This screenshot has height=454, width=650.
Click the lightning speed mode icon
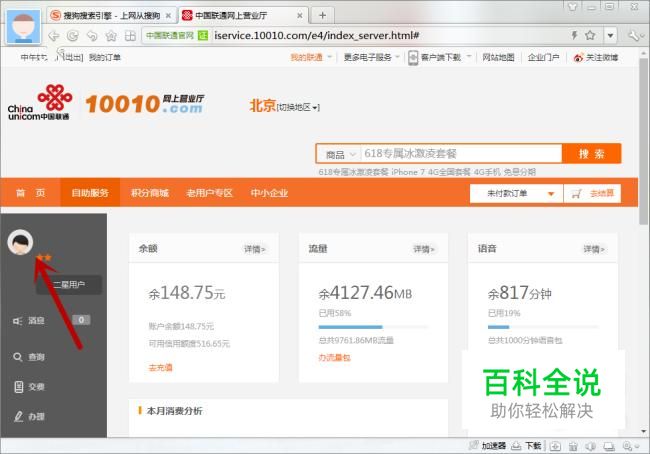(575, 35)
